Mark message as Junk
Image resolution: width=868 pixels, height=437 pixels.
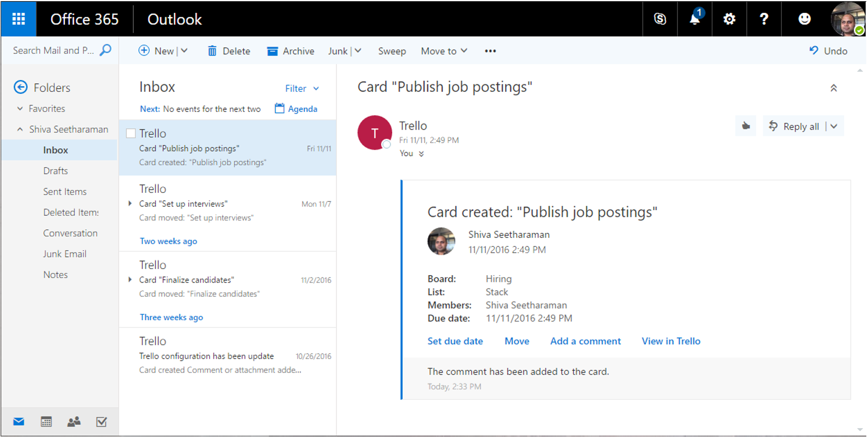[338, 51]
